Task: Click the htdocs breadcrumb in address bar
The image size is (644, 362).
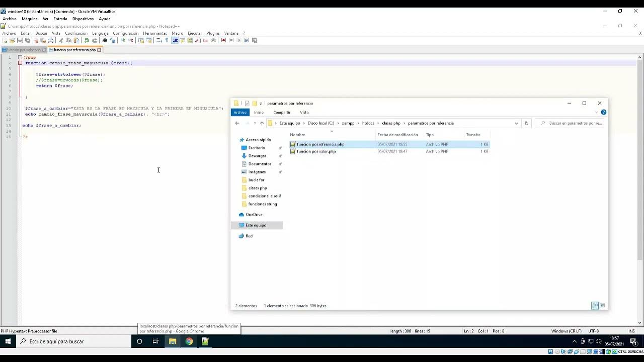Action: (368, 123)
